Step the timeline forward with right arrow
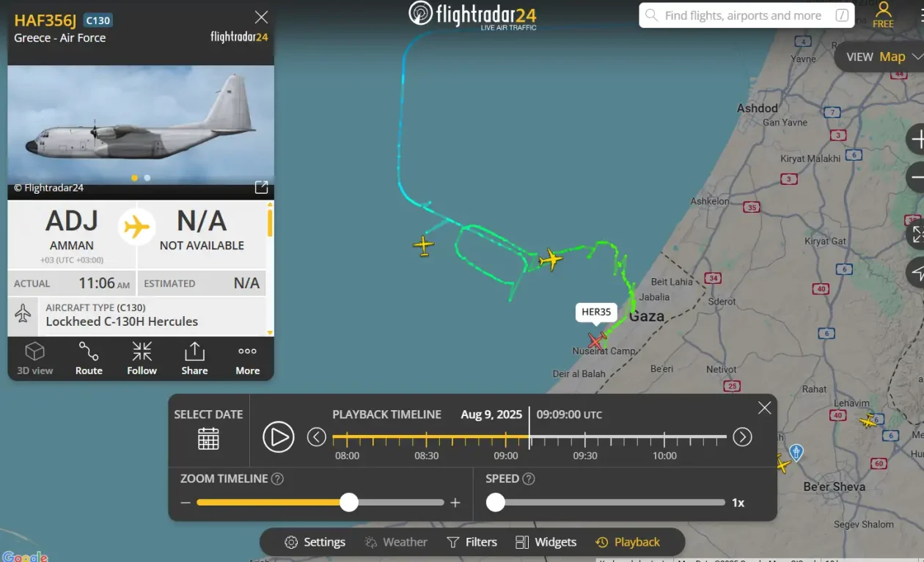 pos(742,437)
